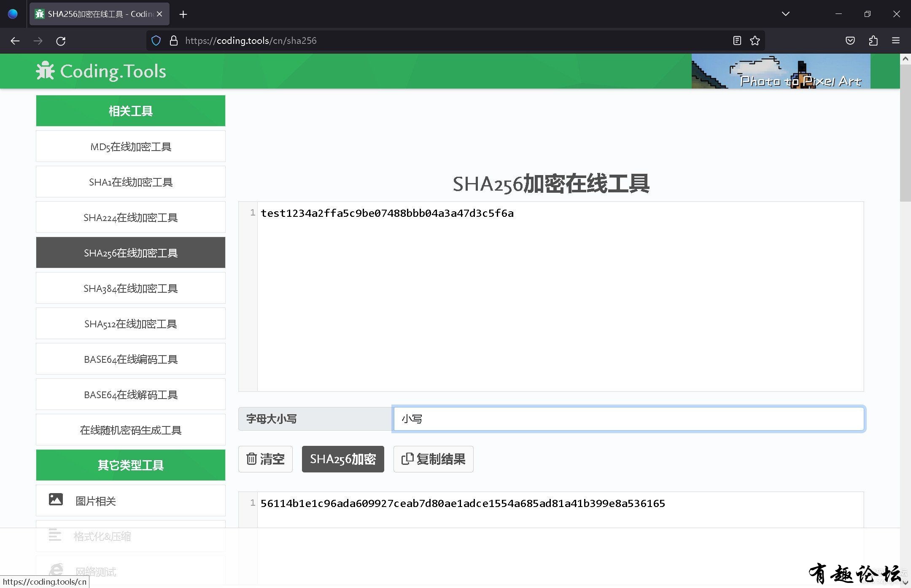The image size is (911, 588).
Task: Bookmark this page with the star icon
Action: pos(755,40)
